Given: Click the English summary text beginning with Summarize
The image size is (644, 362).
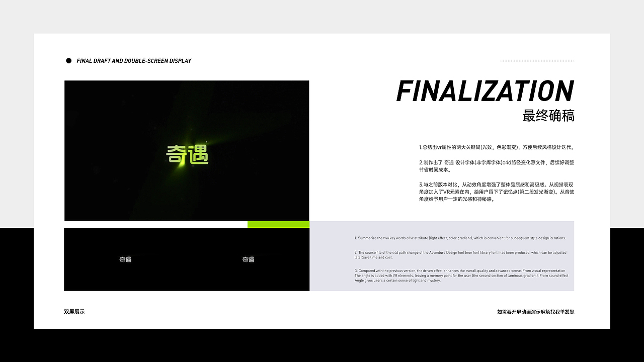Looking at the screenshot, I should [x=460, y=238].
